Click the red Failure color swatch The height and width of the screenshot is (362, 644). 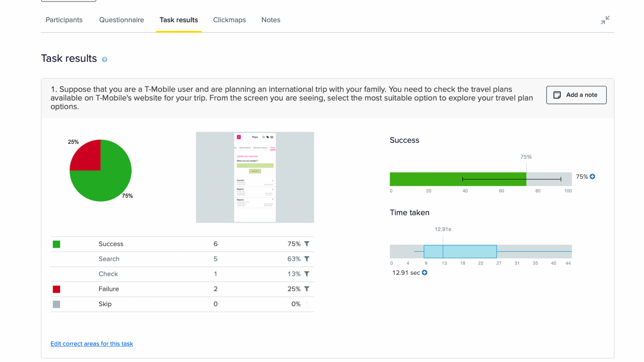[x=56, y=289]
